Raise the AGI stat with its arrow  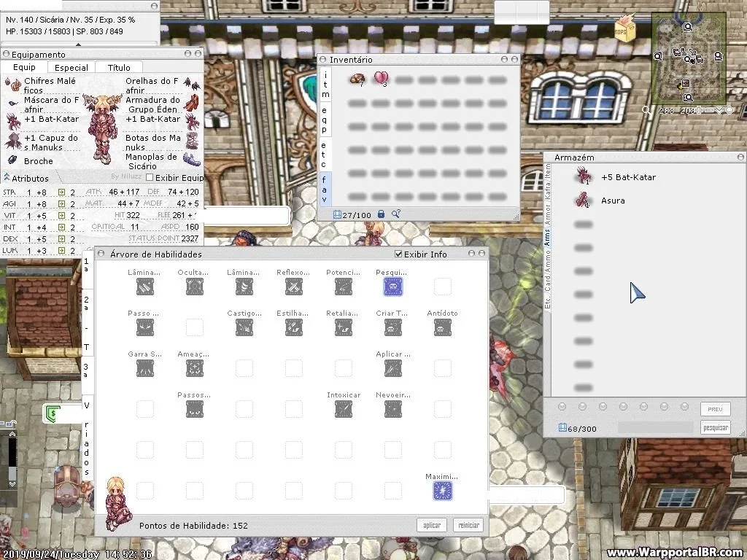pos(61,204)
